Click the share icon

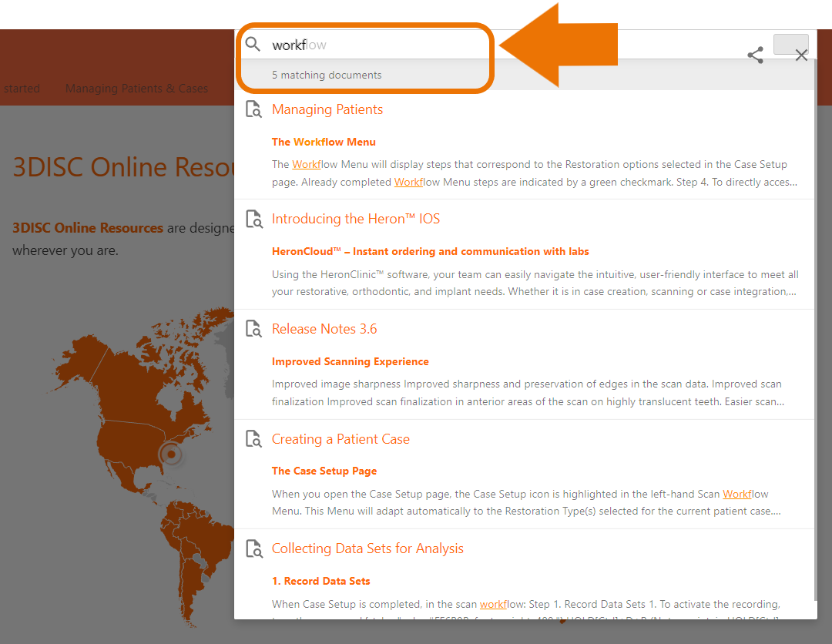(755, 55)
